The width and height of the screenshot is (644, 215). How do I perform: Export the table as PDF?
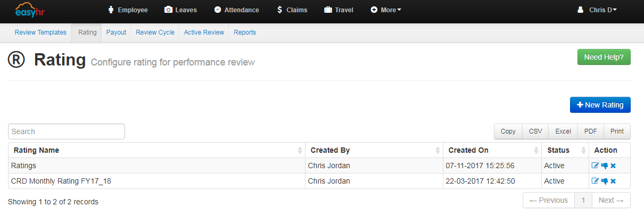[x=590, y=131]
